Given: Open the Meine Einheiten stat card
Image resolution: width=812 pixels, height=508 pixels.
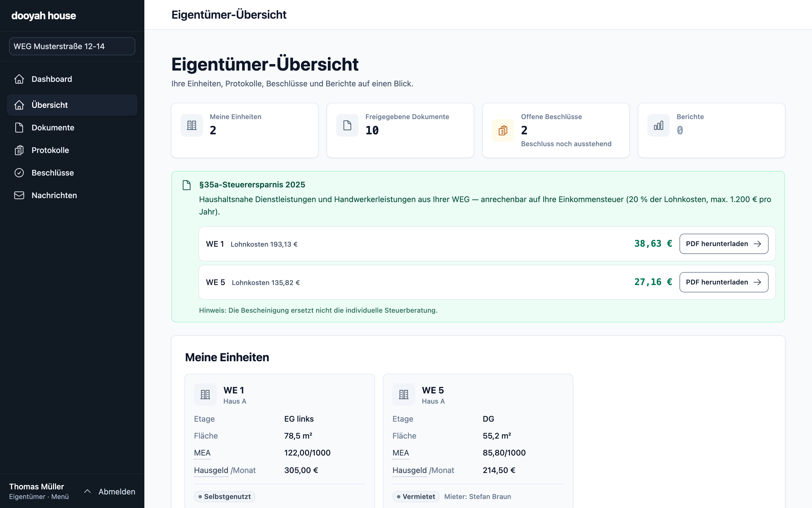Looking at the screenshot, I should (245, 130).
